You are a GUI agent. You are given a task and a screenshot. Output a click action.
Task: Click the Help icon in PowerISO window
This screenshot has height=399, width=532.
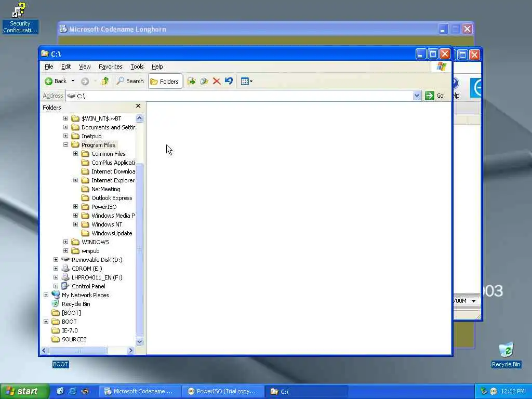click(456, 83)
